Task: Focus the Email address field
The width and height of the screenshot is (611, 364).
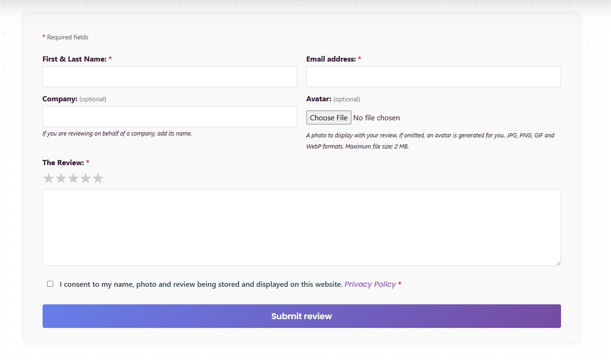Action: click(434, 77)
